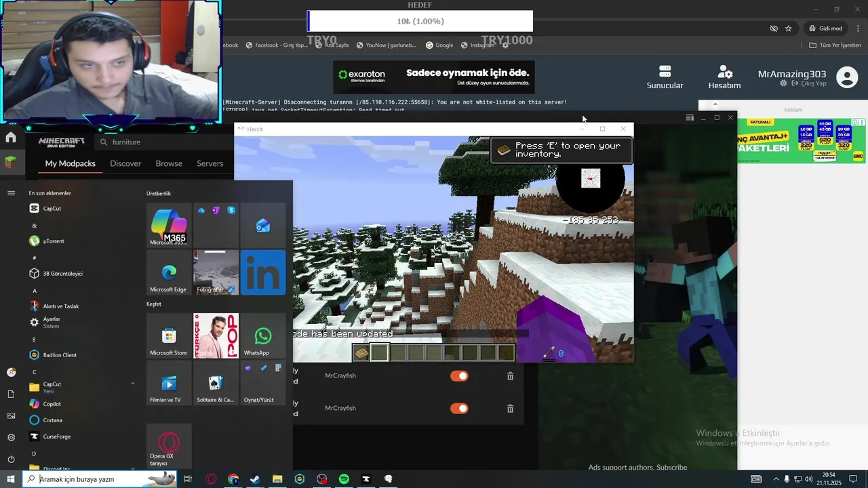Screen dimensions: 868x488
Task: Open tracking protection eye icon
Action: point(774,28)
